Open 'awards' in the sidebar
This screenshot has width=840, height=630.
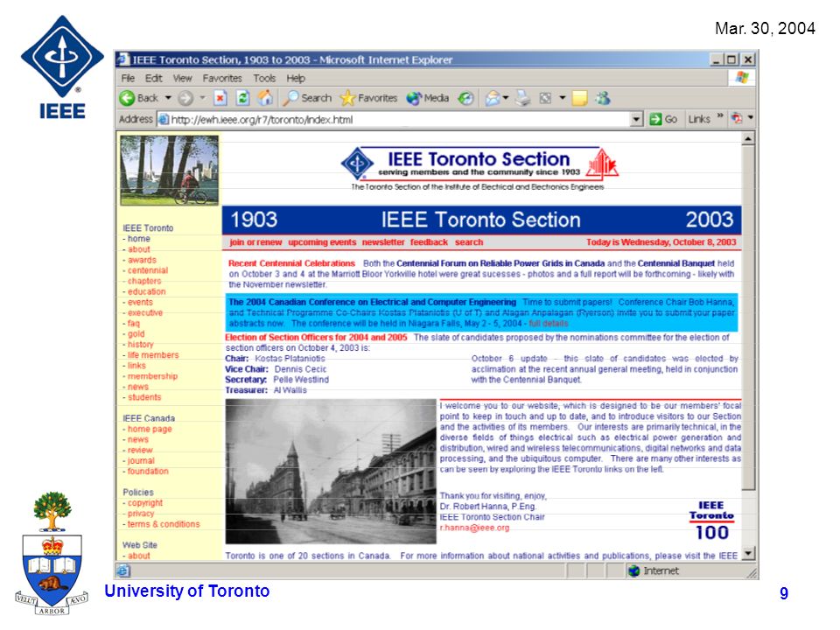pyautogui.click(x=142, y=260)
